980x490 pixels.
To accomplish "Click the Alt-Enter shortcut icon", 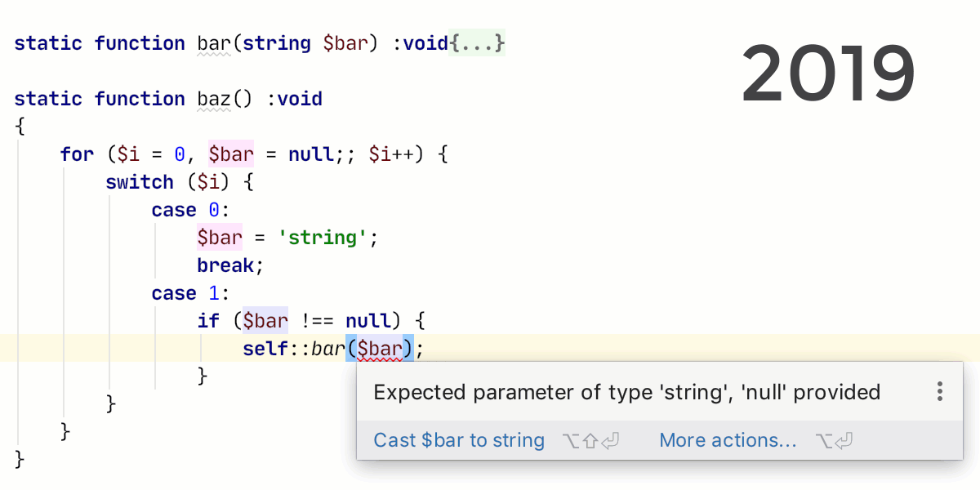I will click(x=834, y=440).
